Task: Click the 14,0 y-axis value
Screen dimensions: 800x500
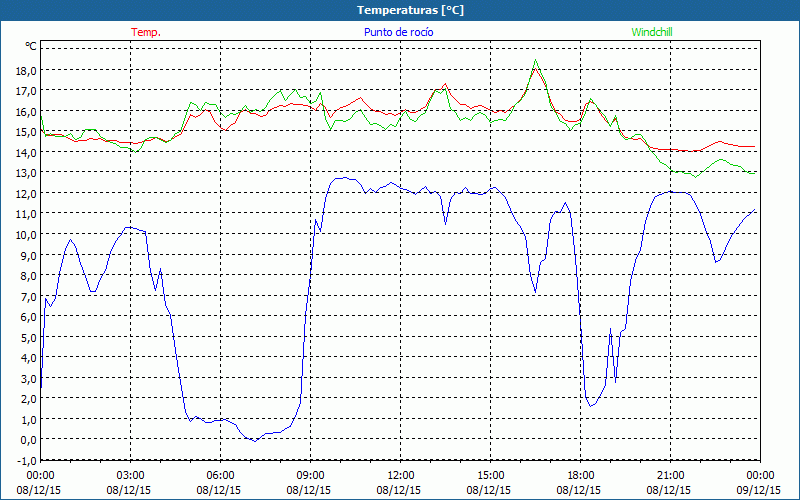Action: coord(25,153)
